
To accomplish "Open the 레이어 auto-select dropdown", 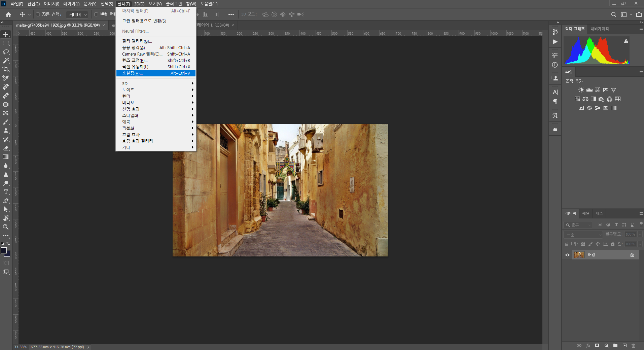I will point(77,14).
